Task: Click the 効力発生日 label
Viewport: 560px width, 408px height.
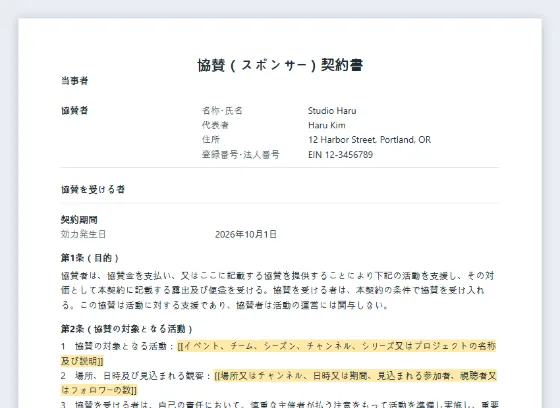Action: [x=83, y=234]
